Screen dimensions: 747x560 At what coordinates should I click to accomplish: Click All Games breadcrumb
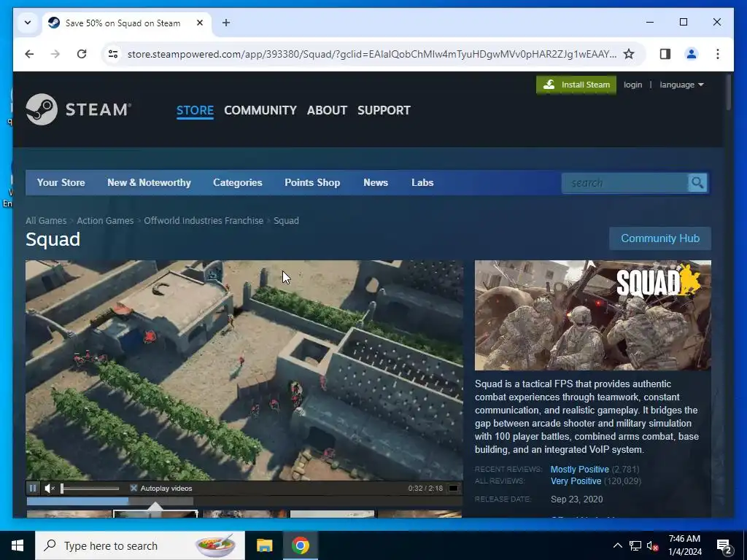point(46,220)
